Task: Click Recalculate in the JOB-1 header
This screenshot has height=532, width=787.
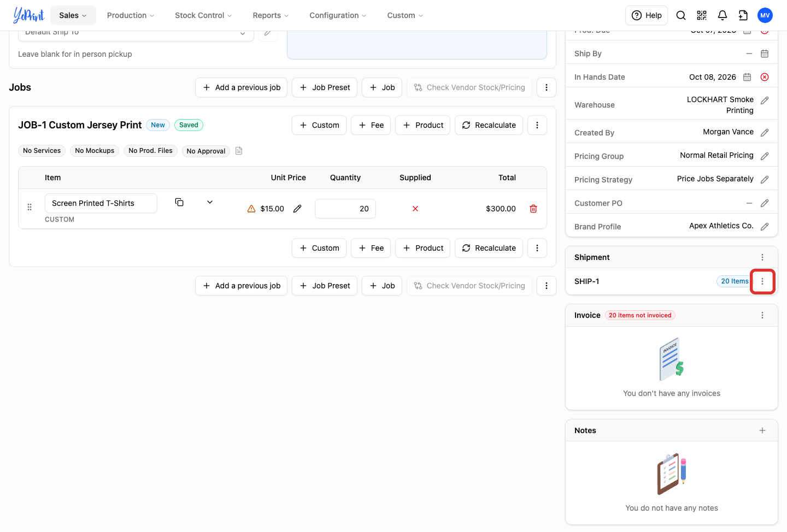Action: click(489, 125)
